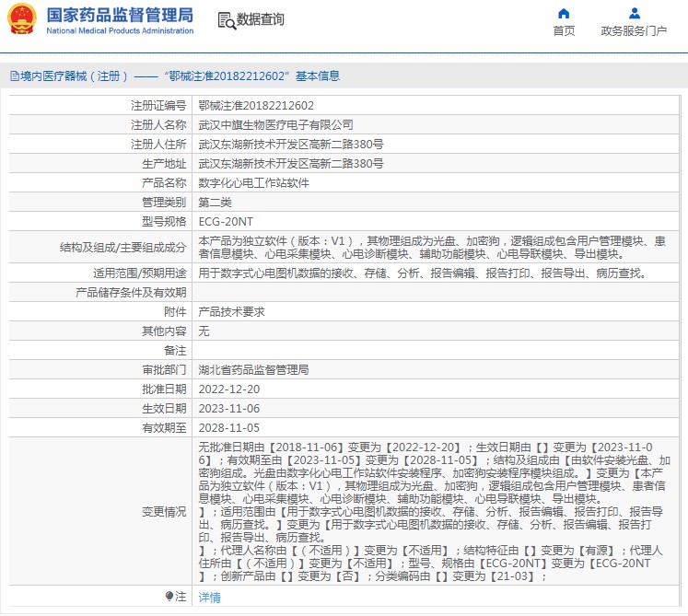
Task: Click 注册人住所 address value
Action: click(291, 145)
